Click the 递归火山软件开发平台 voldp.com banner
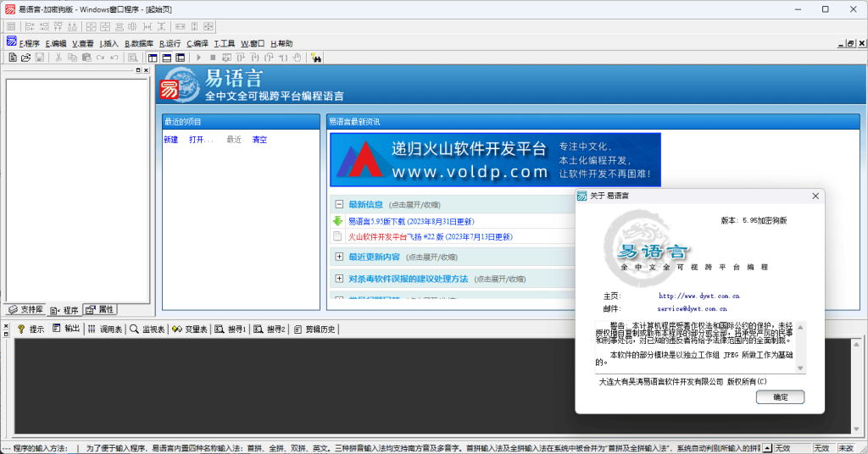 coord(495,159)
